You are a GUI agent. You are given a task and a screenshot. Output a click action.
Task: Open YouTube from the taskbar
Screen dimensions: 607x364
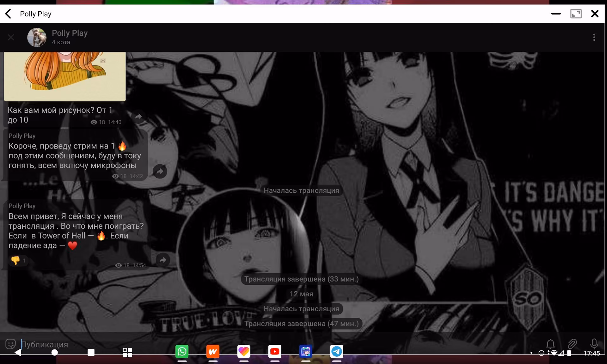pyautogui.click(x=275, y=351)
